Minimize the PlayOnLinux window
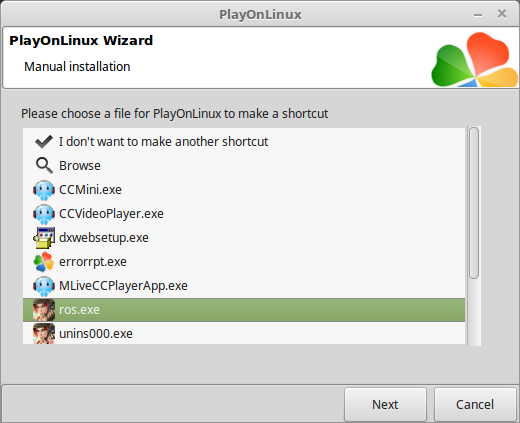This screenshot has height=423, width=520. [478, 15]
